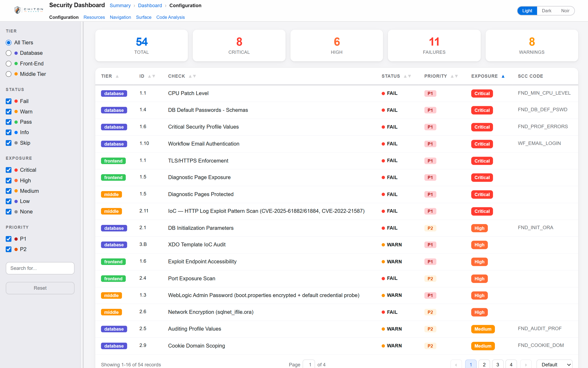
Task: Click WARN status of XDO Template IoC Audit
Action: tap(391, 245)
